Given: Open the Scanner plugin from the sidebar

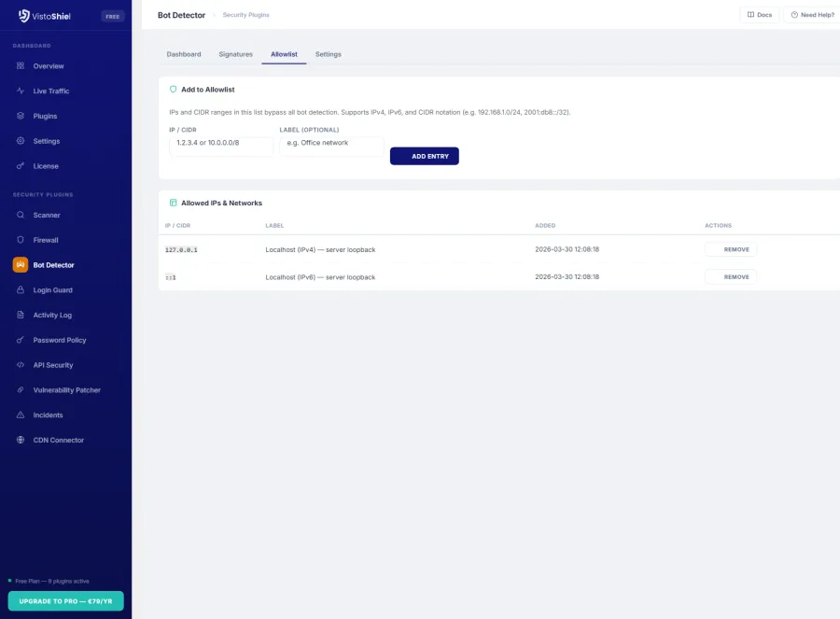Looking at the screenshot, I should tap(21, 215).
